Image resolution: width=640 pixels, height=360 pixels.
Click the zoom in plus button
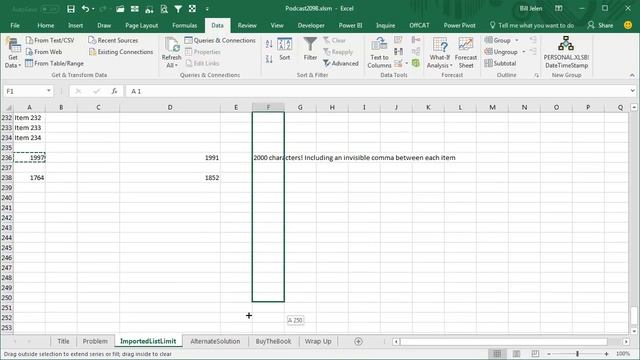(x=607, y=354)
